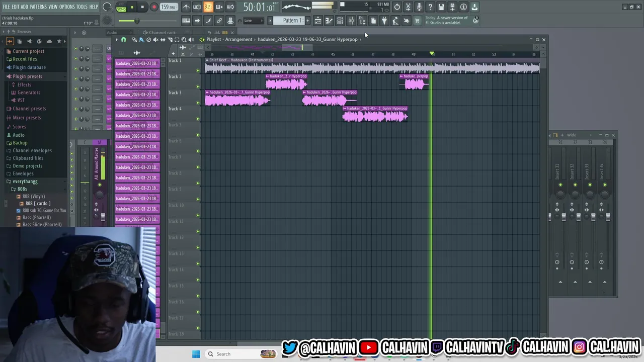Image resolution: width=644 pixels, height=362 pixels.
Task: Collapse the everythangg folder
Action: [x=25, y=182]
